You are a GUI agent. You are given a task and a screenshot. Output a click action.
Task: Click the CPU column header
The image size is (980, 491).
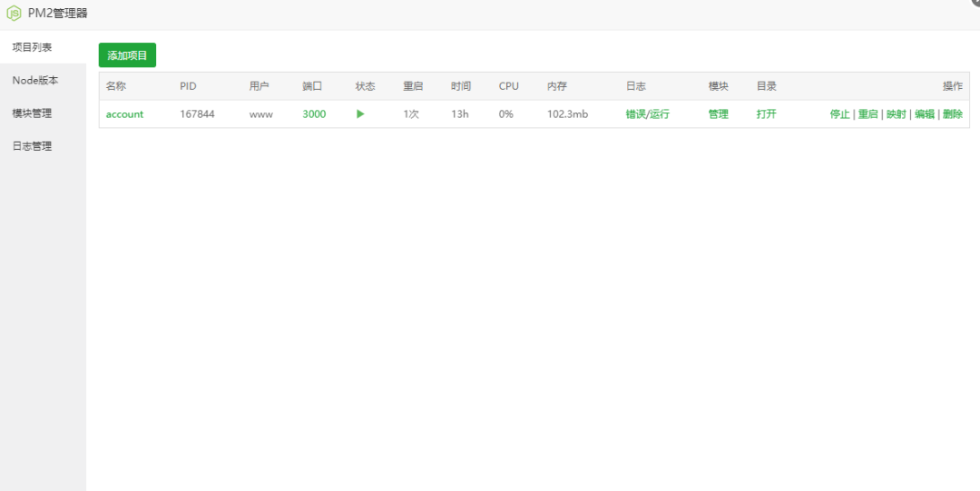pos(509,86)
